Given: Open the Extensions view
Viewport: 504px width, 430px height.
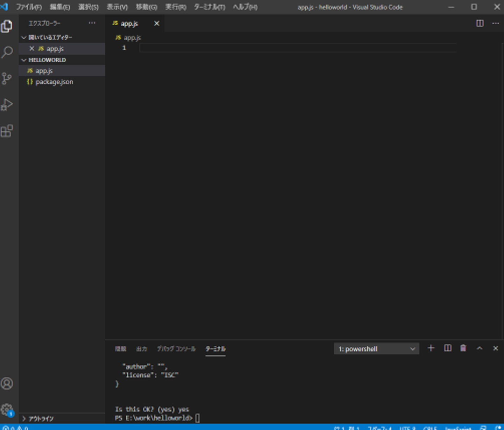Looking at the screenshot, I should (7, 131).
